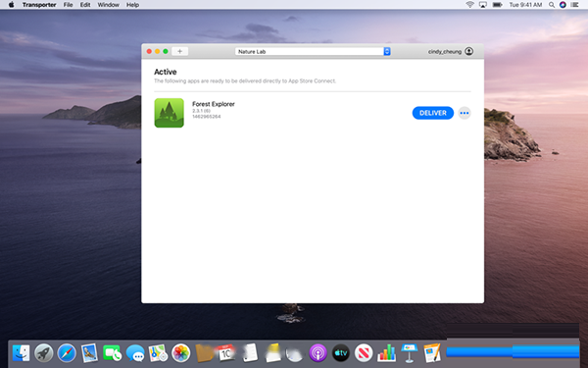The width and height of the screenshot is (588, 368).
Task: Open the more options ellipsis for Forest Explorer
Action: [x=465, y=113]
